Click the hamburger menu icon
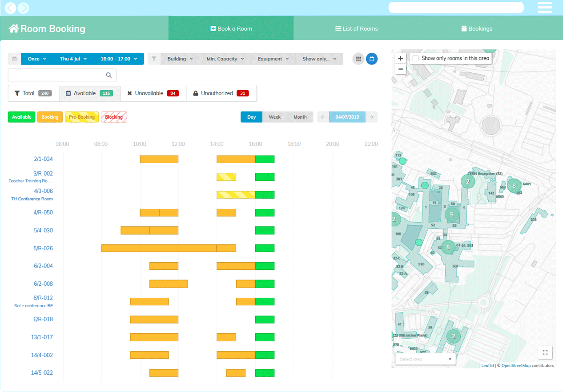The width and height of the screenshot is (563, 392). point(544,8)
